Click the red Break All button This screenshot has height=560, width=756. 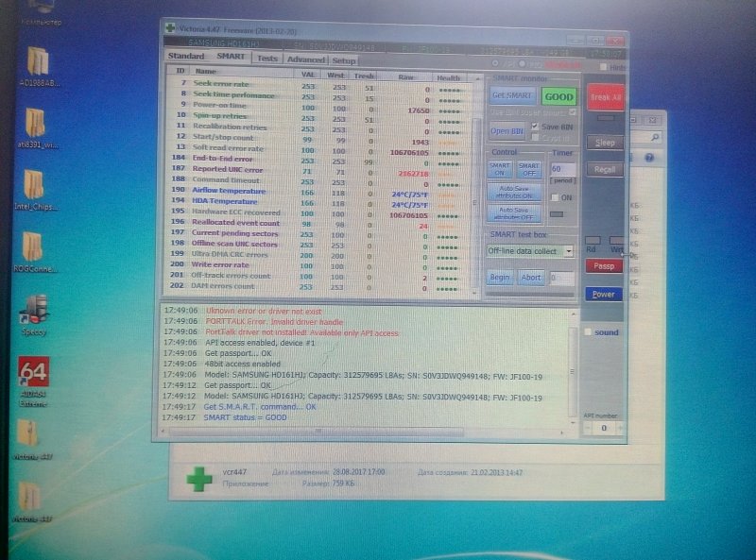[x=605, y=97]
